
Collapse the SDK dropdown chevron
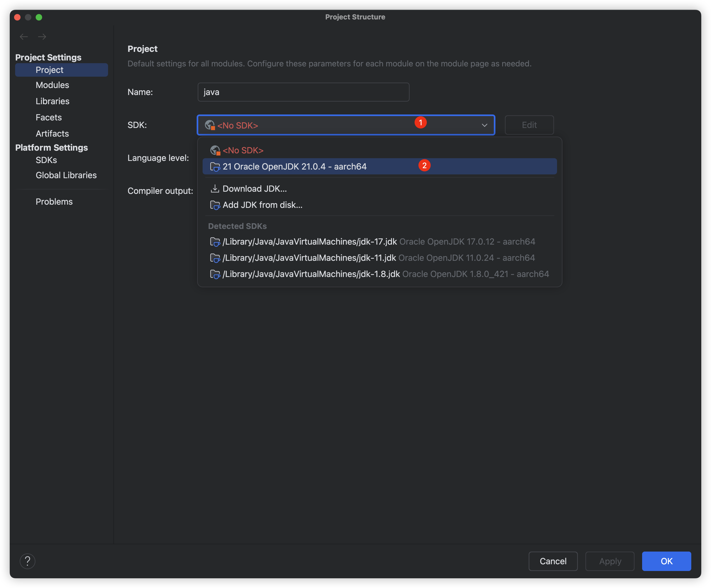(x=485, y=125)
